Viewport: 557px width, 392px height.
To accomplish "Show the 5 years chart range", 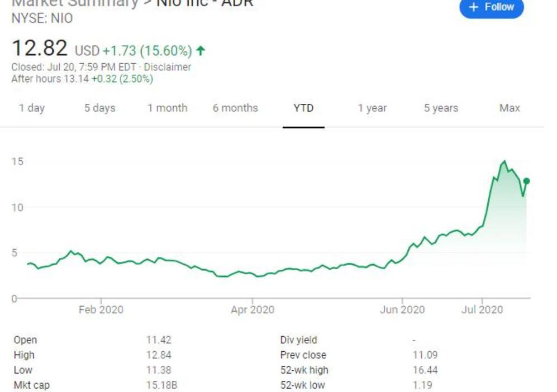I will [x=441, y=108].
